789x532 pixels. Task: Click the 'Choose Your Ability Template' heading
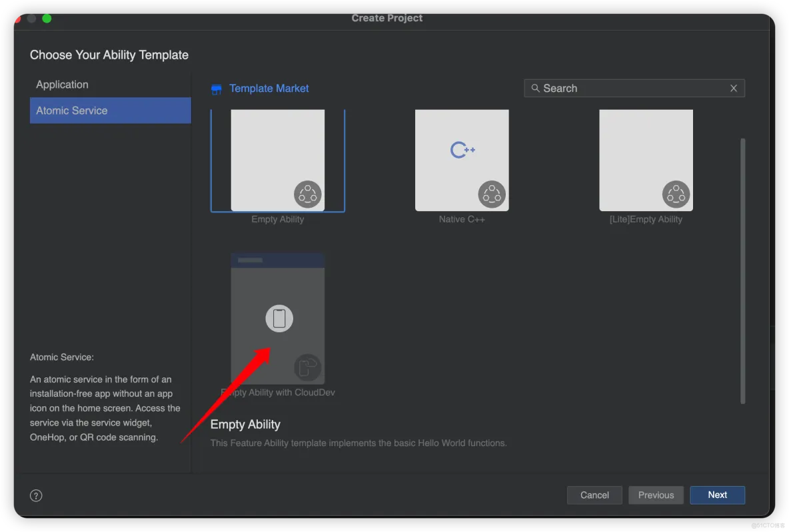109,55
